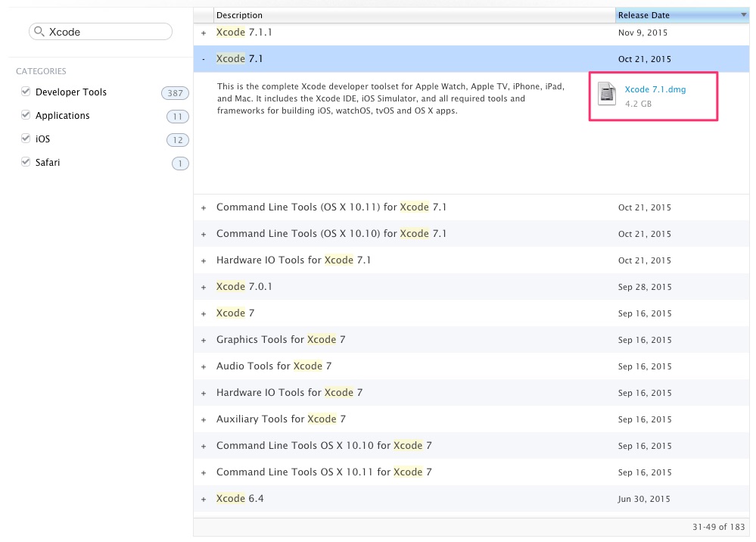Select the Xcode 7.1.1 title text
The width and height of the screenshot is (756, 542).
coord(244,33)
